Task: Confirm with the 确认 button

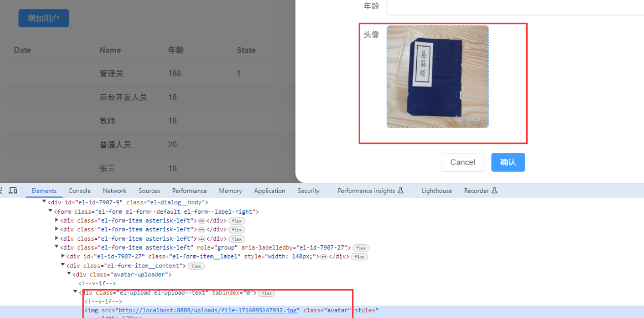Action: [508, 162]
